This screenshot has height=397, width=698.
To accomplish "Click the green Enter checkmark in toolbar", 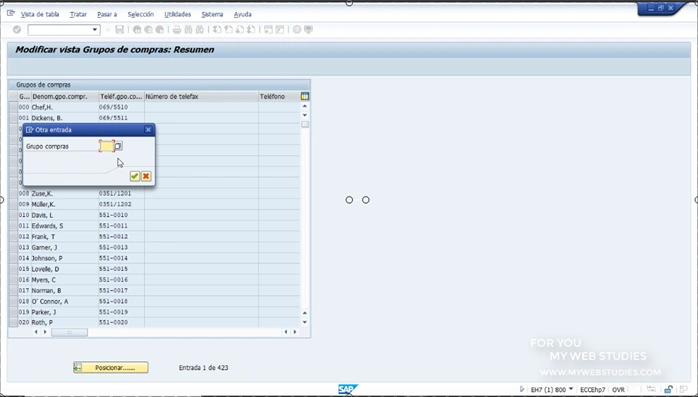I will (16, 29).
